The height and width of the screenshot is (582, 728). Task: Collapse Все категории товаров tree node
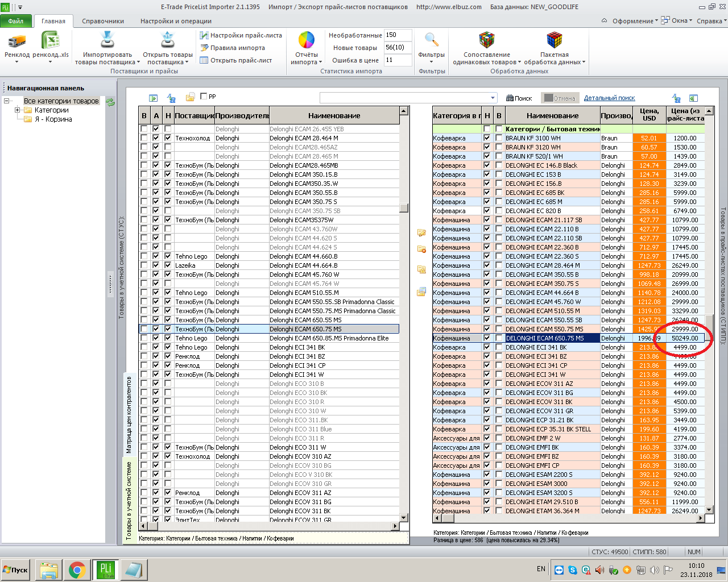click(7, 101)
